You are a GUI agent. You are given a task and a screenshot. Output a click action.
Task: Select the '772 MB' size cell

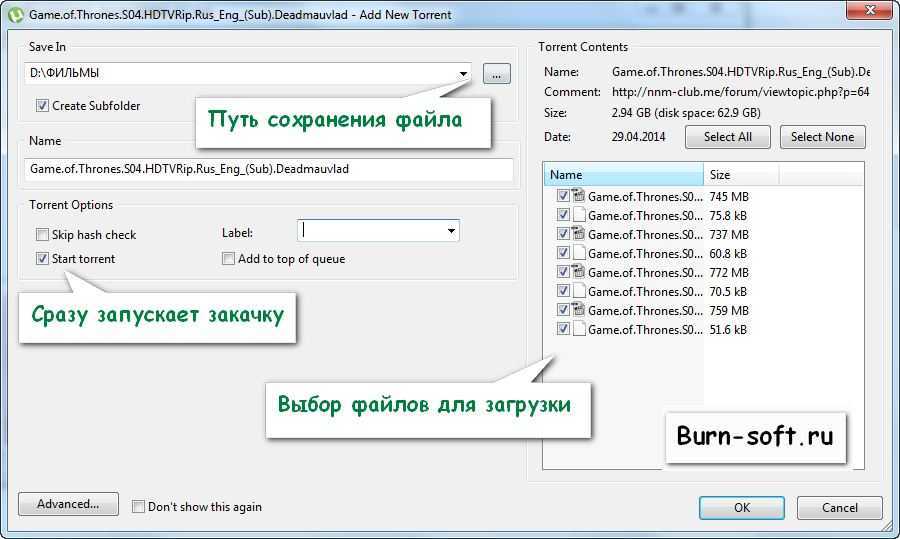[729, 272]
